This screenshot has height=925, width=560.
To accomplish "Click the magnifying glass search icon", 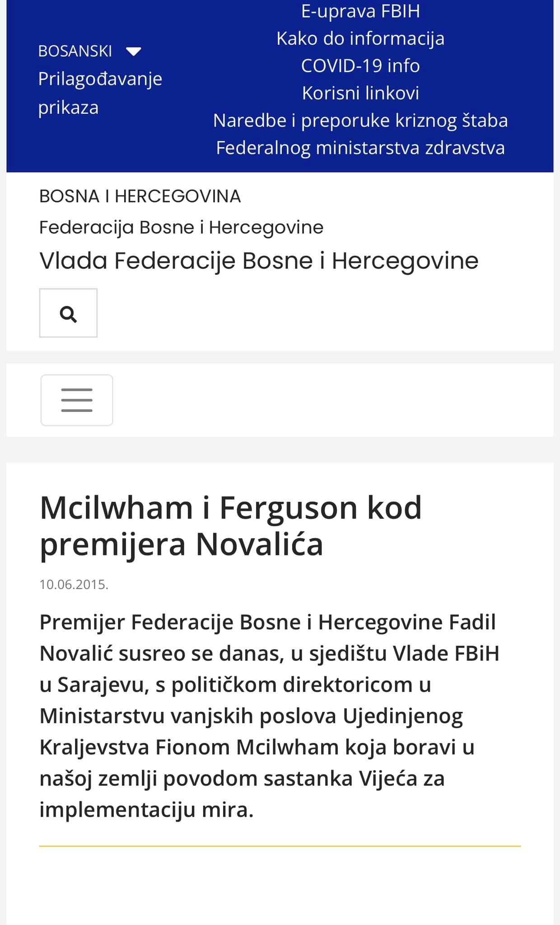I will (x=68, y=313).
